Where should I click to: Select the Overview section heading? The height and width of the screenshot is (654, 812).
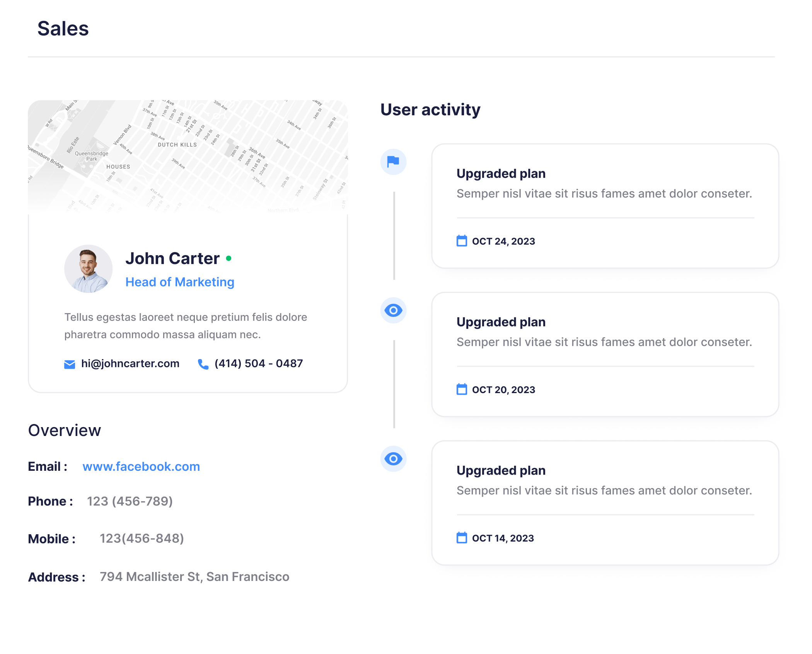pyautogui.click(x=65, y=430)
